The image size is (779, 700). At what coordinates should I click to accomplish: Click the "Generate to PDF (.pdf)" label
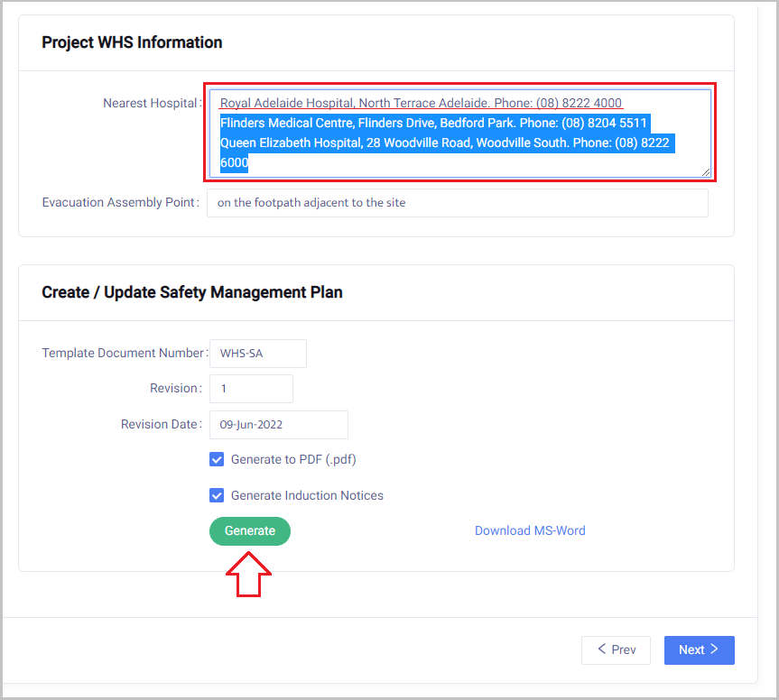click(x=293, y=459)
